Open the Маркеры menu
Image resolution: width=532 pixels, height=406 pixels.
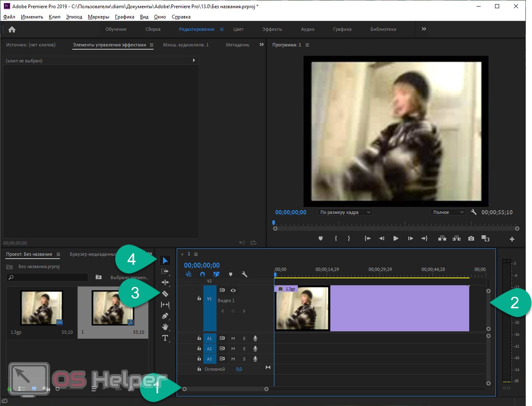point(99,17)
